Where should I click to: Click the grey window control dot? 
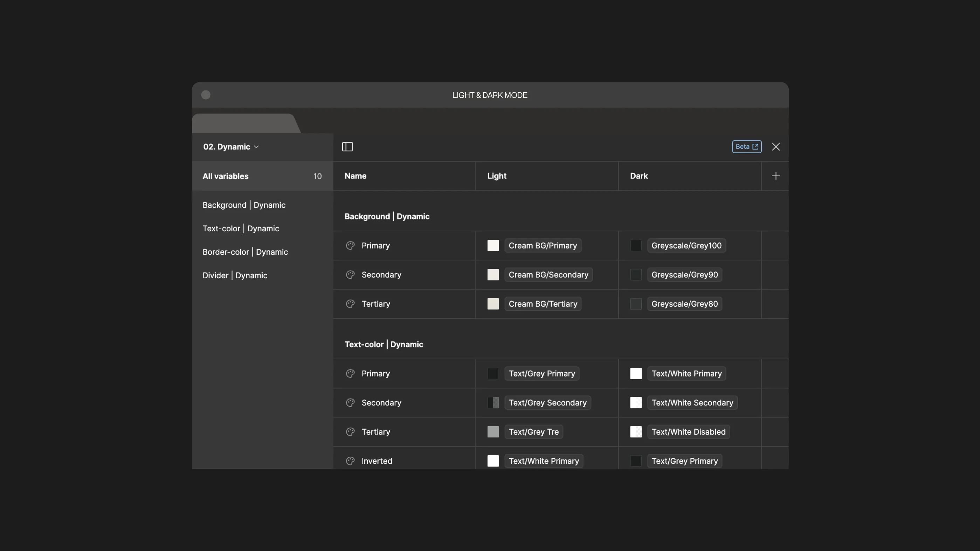[206, 95]
